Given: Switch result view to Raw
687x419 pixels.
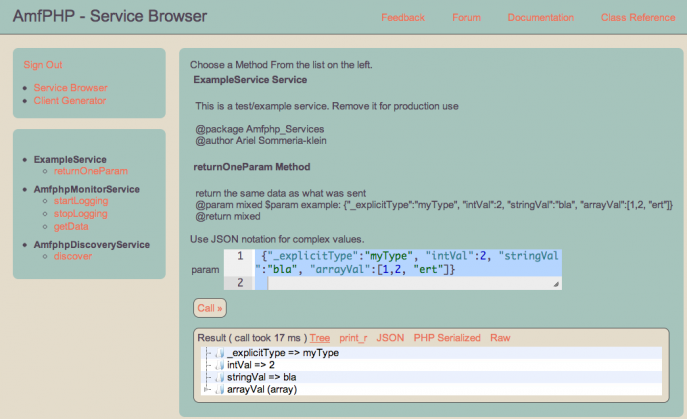Looking at the screenshot, I should point(500,338).
